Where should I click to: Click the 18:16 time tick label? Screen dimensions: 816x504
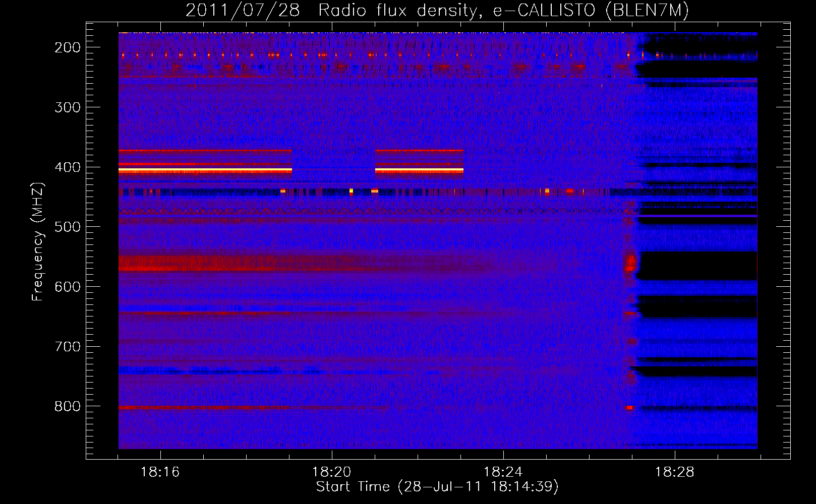(x=160, y=472)
